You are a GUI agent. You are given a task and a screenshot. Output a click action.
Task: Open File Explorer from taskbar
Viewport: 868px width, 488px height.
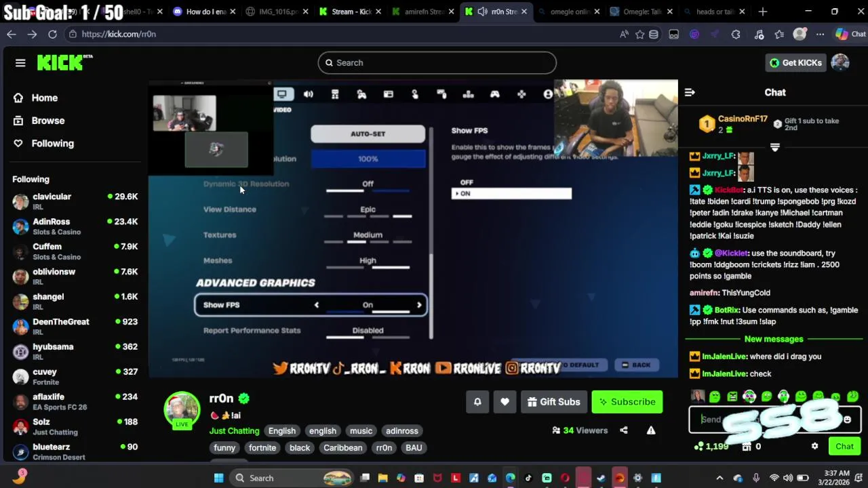pyautogui.click(x=382, y=478)
